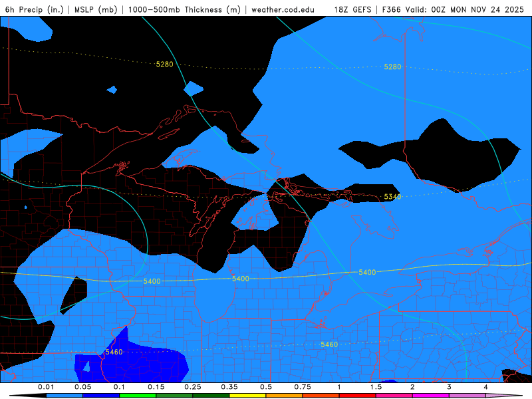Viewport: 532px width, 399px height.
Task: Select the red 1 inch legend swatch
Action: 358,396
